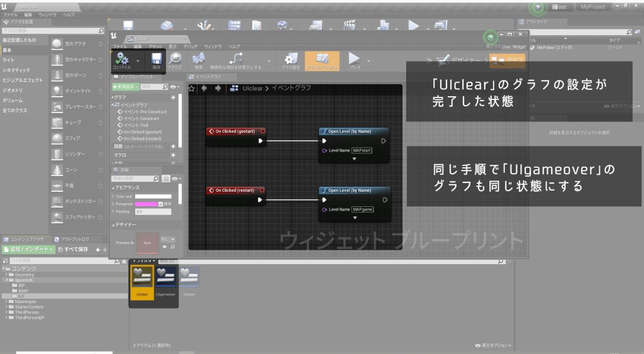Select Class Defaults (クラスのデフォルト) toolbar icon

(x=321, y=60)
